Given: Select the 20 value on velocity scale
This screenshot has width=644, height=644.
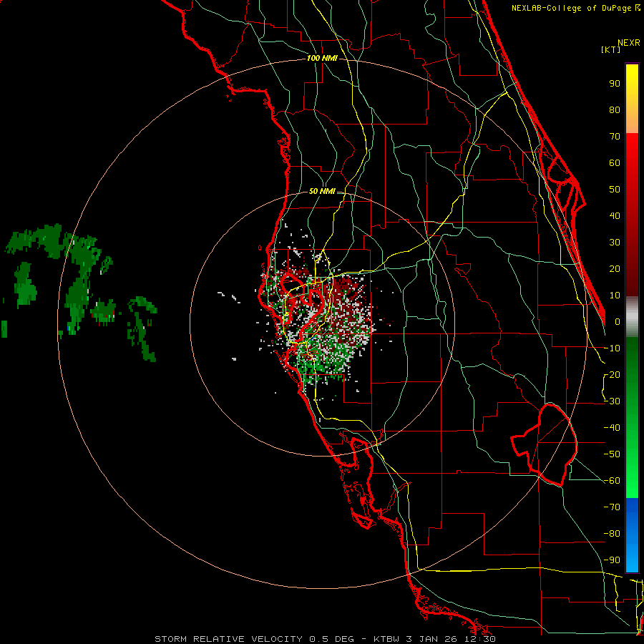Looking at the screenshot, I should pos(615,268).
